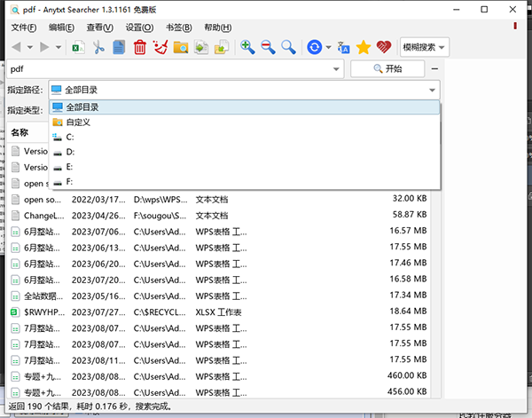Image resolution: width=532 pixels, height=418 pixels.
Task: Click the yellow star favorites icon
Action: pyautogui.click(x=364, y=47)
